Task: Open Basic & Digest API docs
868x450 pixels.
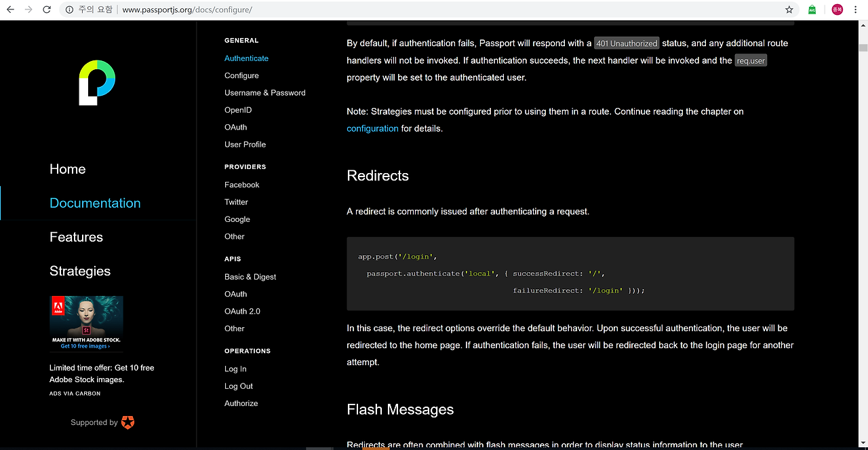Action: pyautogui.click(x=250, y=277)
